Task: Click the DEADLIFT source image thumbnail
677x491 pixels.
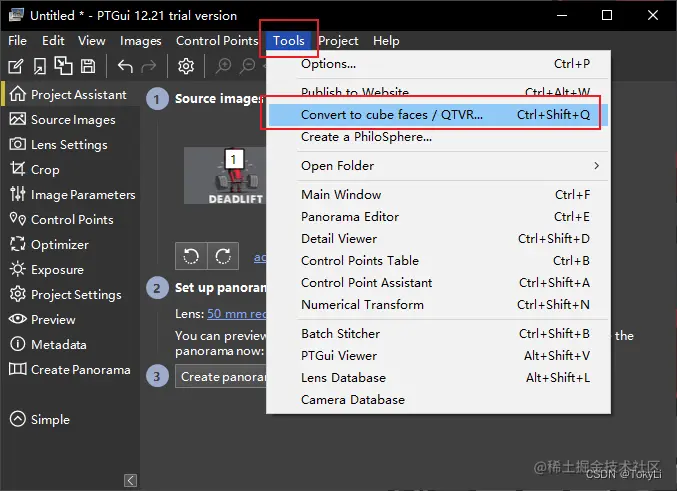Action: point(225,176)
